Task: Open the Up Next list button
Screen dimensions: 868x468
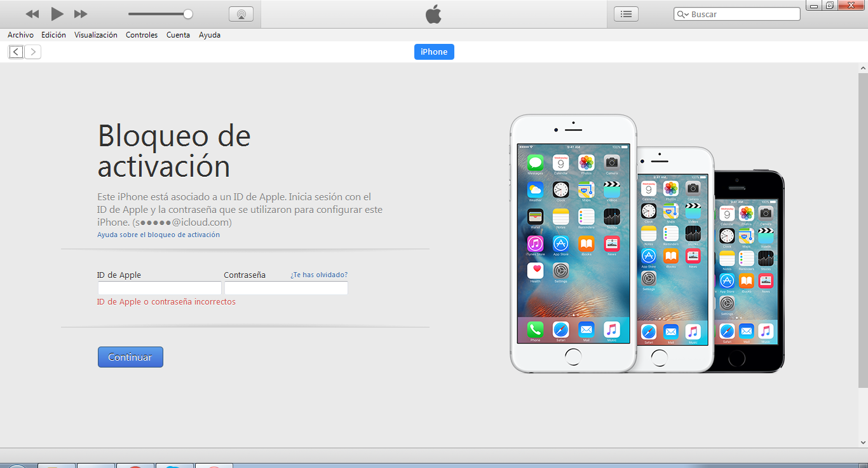Action: coord(626,14)
